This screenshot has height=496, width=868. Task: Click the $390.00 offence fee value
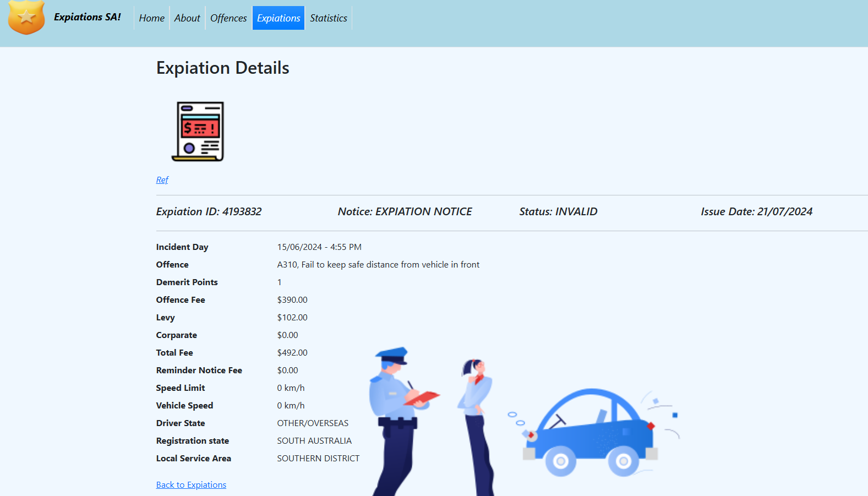[x=292, y=300]
